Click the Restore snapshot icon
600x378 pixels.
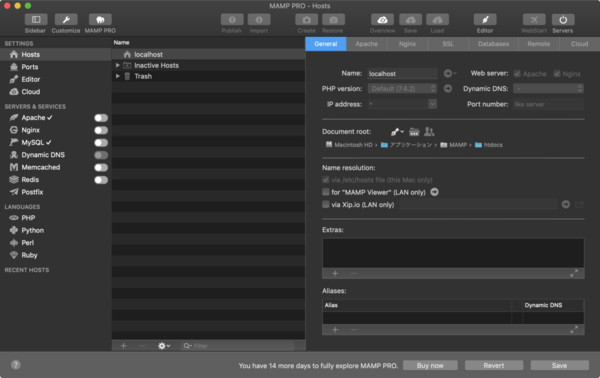point(333,20)
